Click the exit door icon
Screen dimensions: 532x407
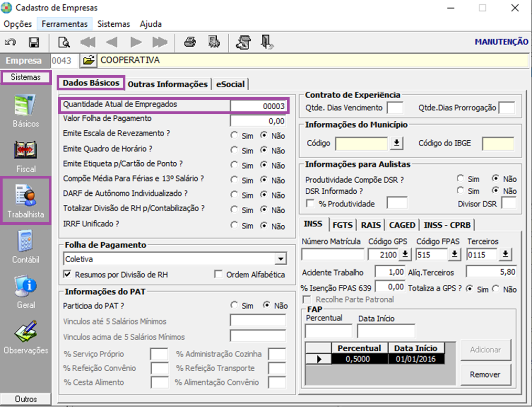267,42
